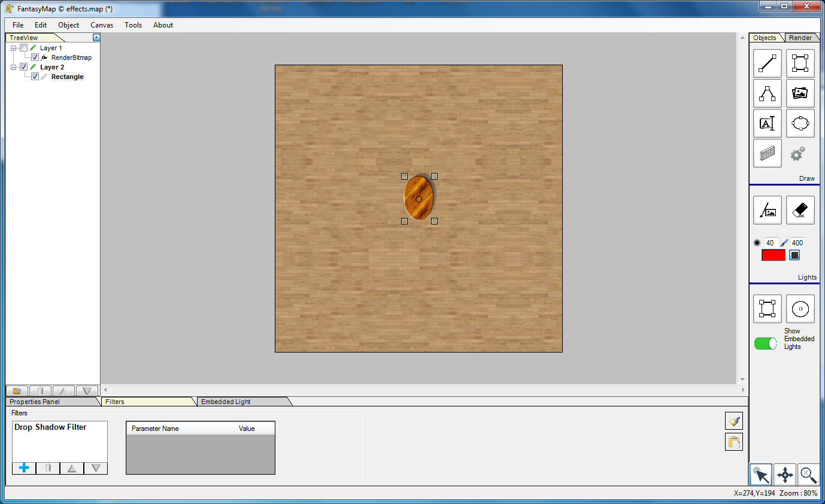Select the Line drawing tool

[768, 63]
